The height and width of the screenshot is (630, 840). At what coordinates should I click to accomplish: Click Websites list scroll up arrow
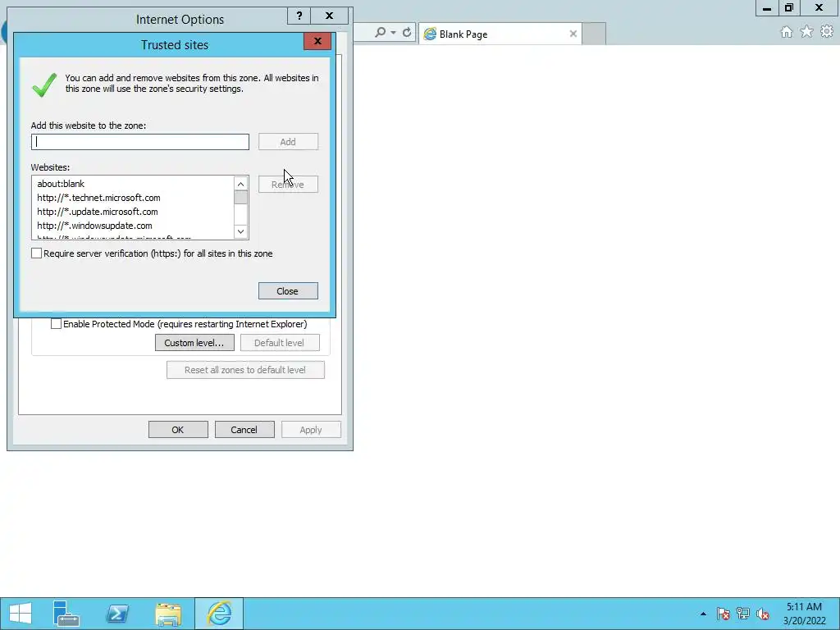tap(240, 185)
